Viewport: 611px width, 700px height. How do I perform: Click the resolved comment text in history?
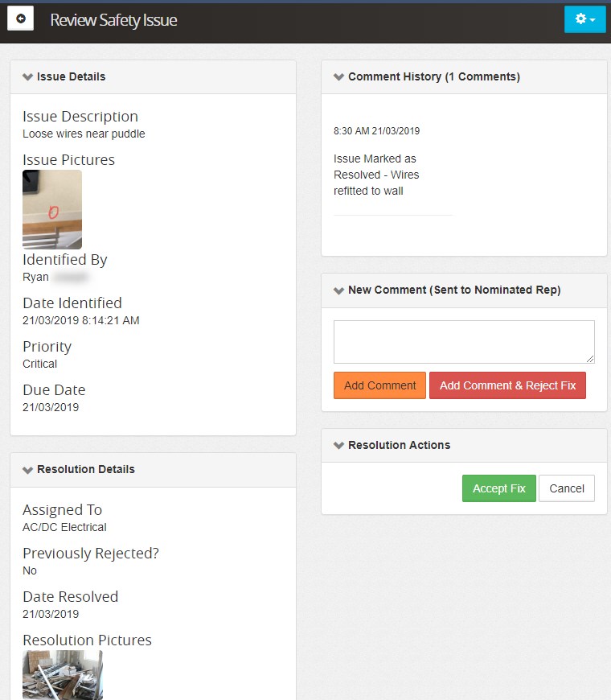376,175
